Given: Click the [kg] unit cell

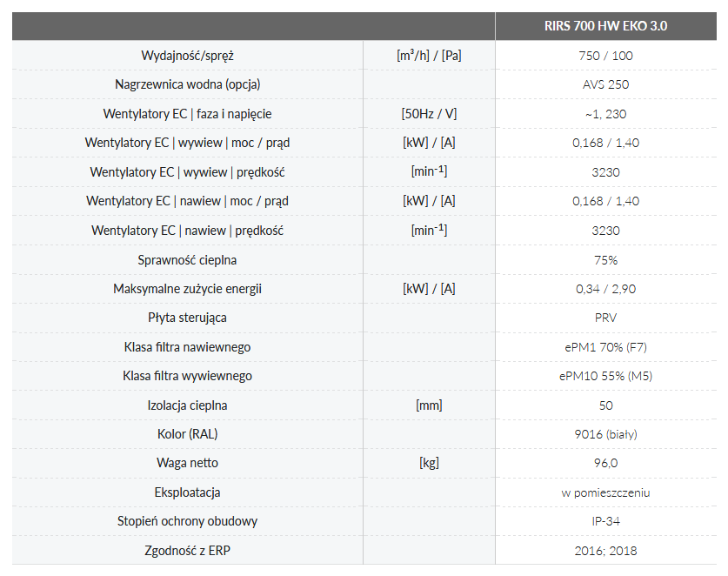Looking at the screenshot, I should pyautogui.click(x=429, y=463).
